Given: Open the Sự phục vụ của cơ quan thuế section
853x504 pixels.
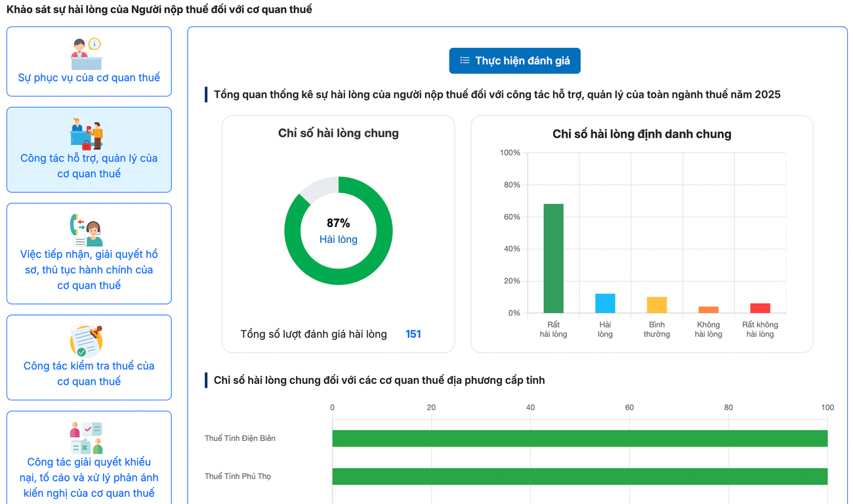Looking at the screenshot, I should coord(89,77).
